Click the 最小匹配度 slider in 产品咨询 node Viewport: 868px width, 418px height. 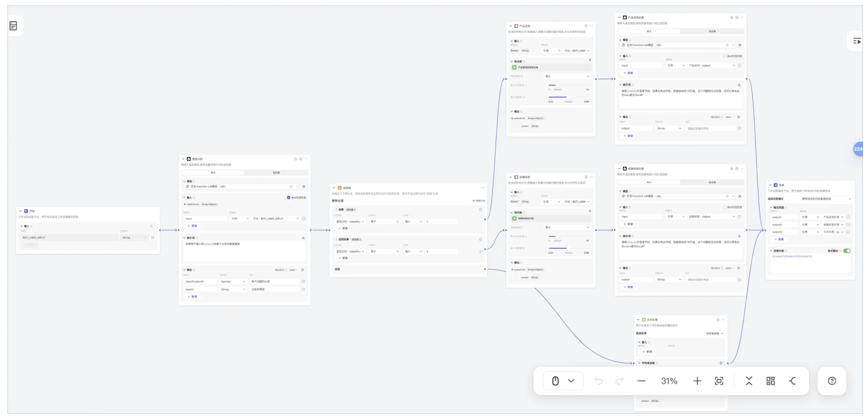(x=557, y=97)
